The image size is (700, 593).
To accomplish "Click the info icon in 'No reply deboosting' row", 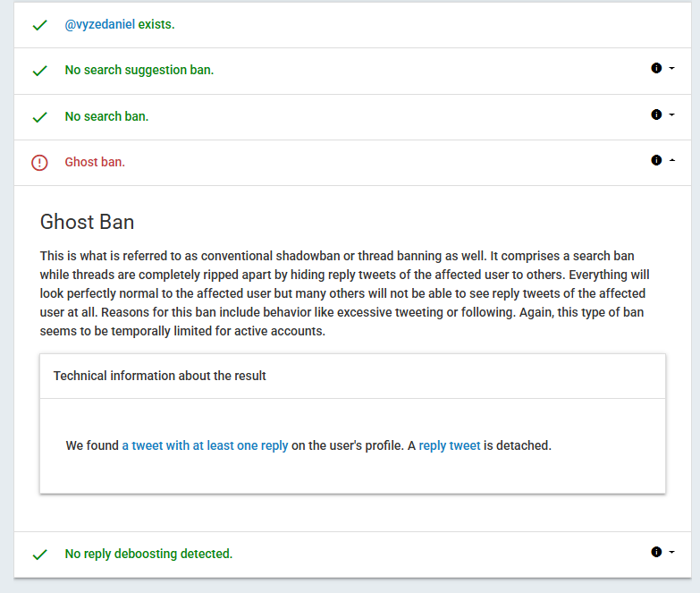I will [656, 552].
